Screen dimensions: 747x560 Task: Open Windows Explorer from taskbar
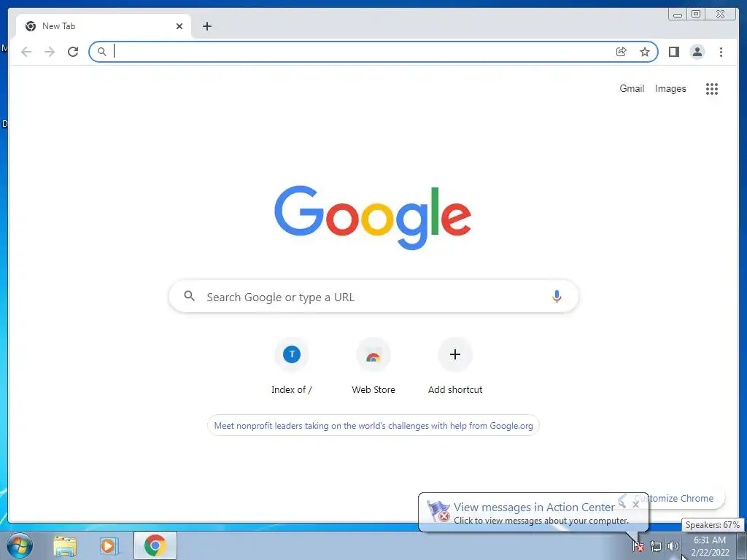point(65,545)
